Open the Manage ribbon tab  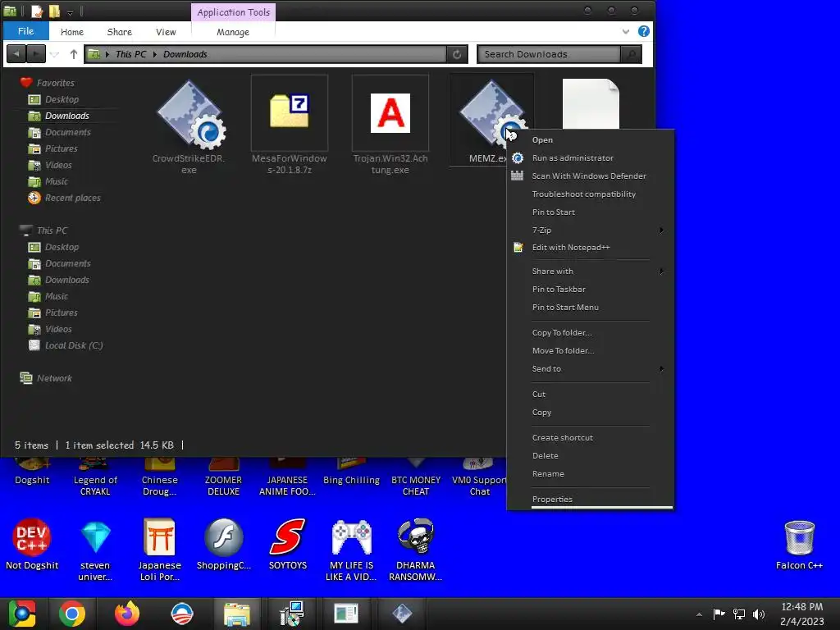233,32
